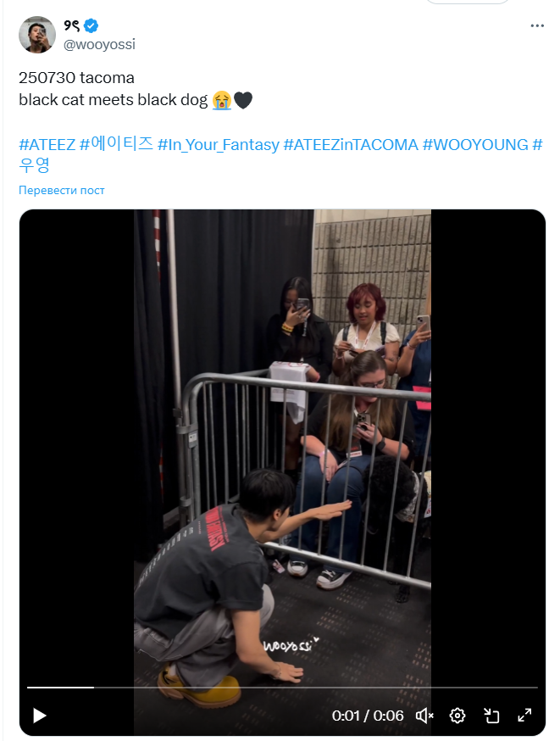Viewport: 560px width, 741px height.
Task: Click the video time 0:01 / 0:06 display
Action: (368, 716)
